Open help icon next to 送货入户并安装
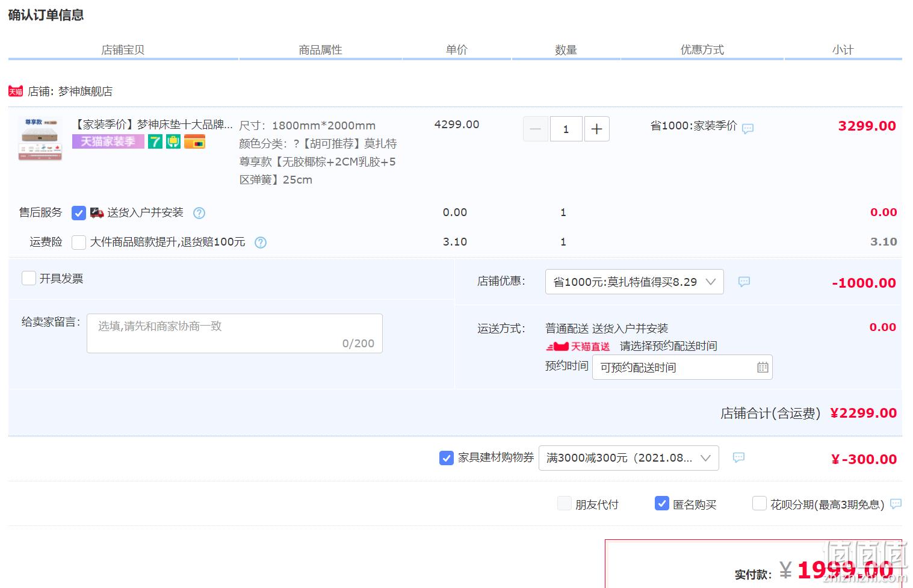 tap(199, 213)
